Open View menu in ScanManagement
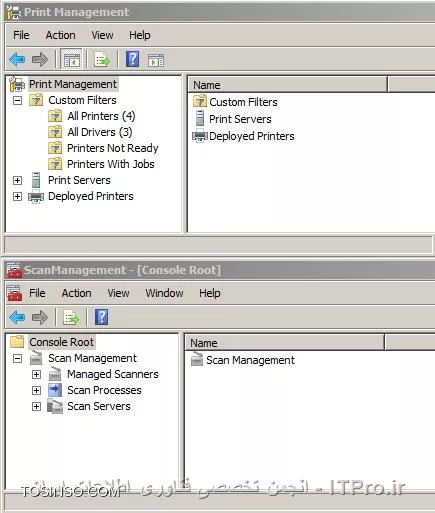The height and width of the screenshot is (513, 435). point(118,293)
